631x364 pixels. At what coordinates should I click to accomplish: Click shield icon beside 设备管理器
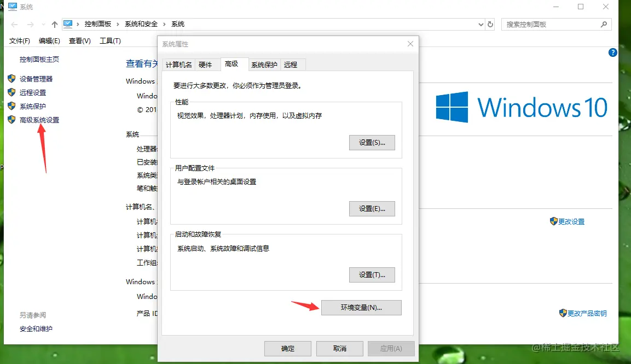[x=11, y=78]
